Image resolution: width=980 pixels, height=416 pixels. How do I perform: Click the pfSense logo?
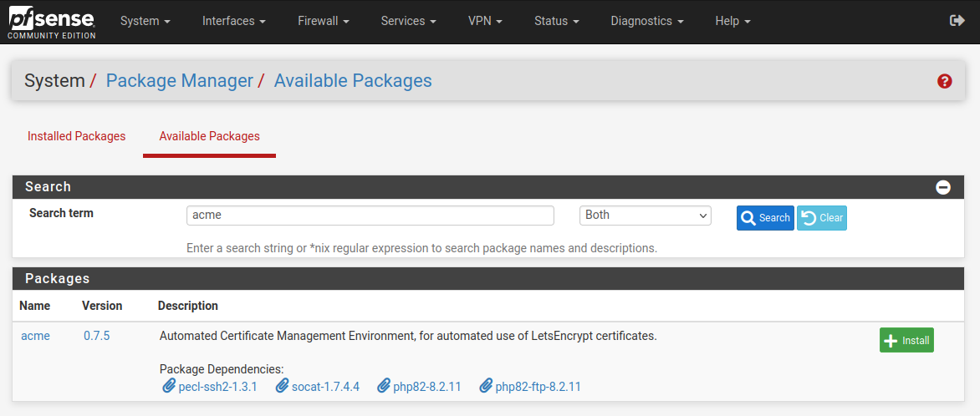(x=52, y=23)
